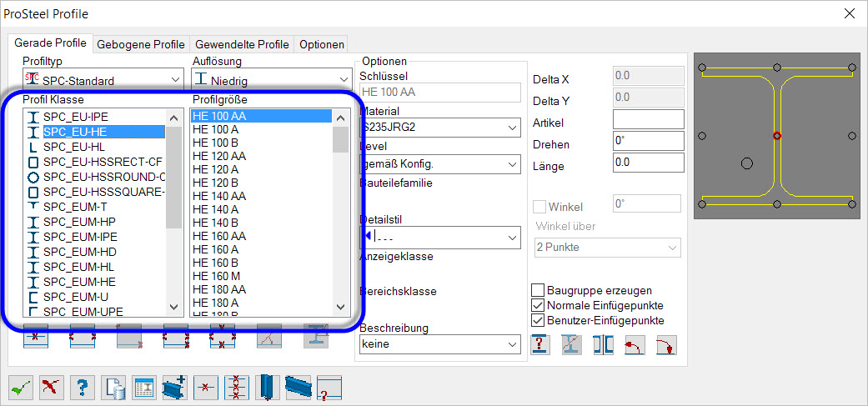This screenshot has width=868, height=406.
Task: Open help via blue question mark icon
Action: point(83,388)
